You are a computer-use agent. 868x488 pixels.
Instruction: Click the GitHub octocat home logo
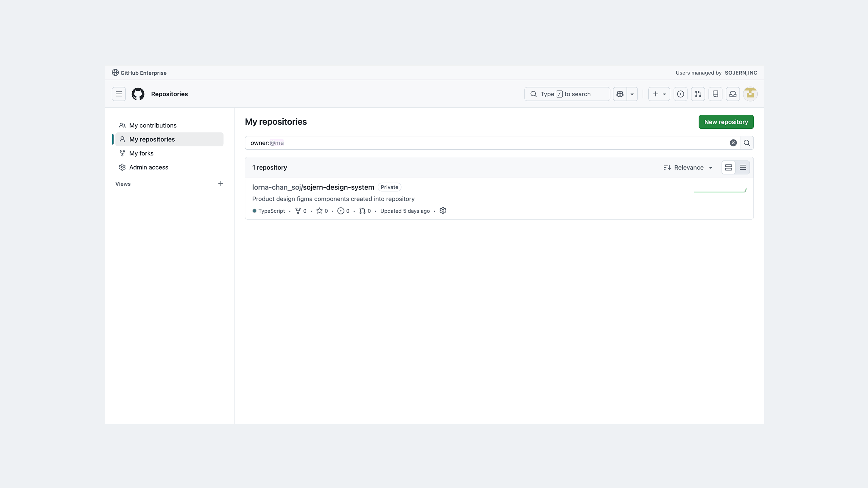(138, 94)
